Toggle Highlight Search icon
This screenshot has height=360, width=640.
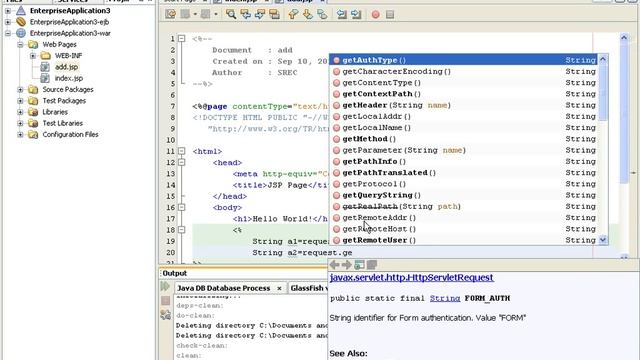pos(274,14)
